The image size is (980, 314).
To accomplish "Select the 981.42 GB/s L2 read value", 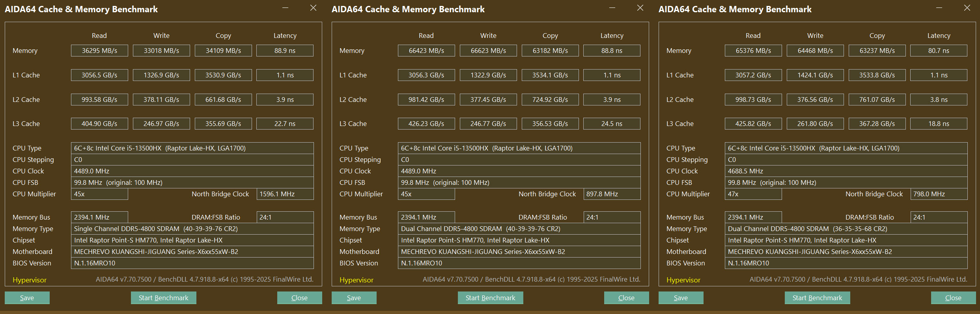I will click(x=426, y=100).
